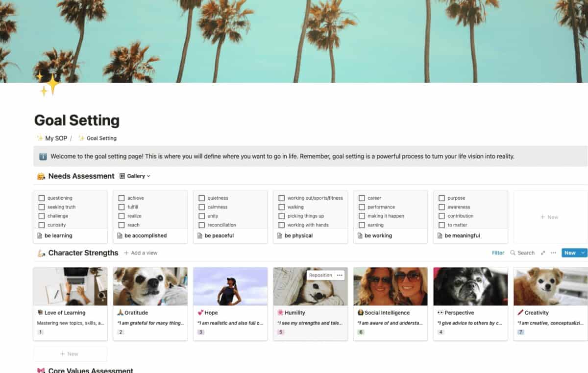Click the Character Strengths heading
Screen dimensions: 588x373
click(83, 253)
